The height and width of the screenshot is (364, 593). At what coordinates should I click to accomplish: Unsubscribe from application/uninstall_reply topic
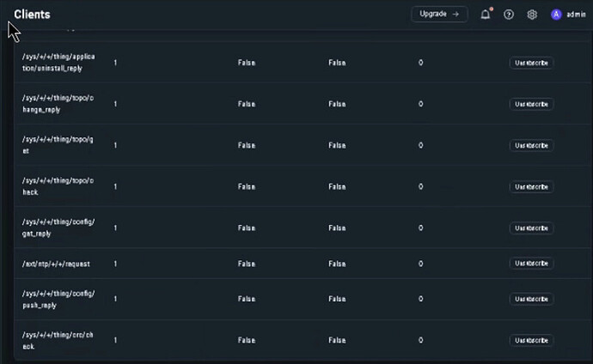pos(531,63)
